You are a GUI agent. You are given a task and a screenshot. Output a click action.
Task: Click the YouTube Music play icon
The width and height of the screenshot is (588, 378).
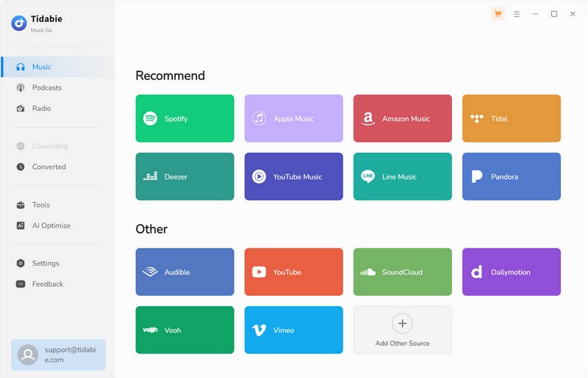click(x=259, y=176)
